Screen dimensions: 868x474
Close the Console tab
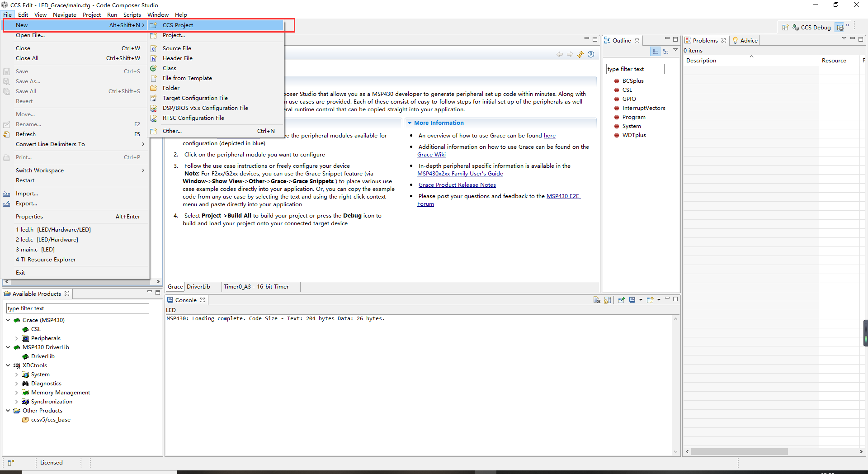click(x=203, y=300)
